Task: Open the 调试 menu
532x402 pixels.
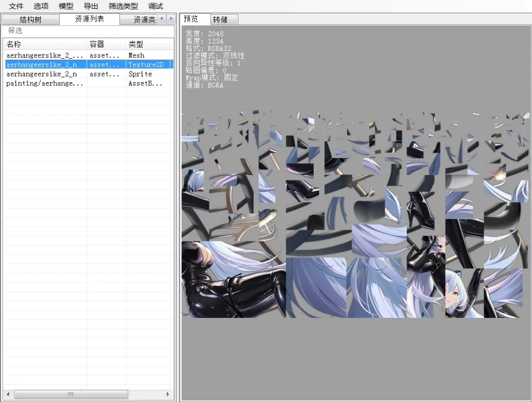Action: 155,6
